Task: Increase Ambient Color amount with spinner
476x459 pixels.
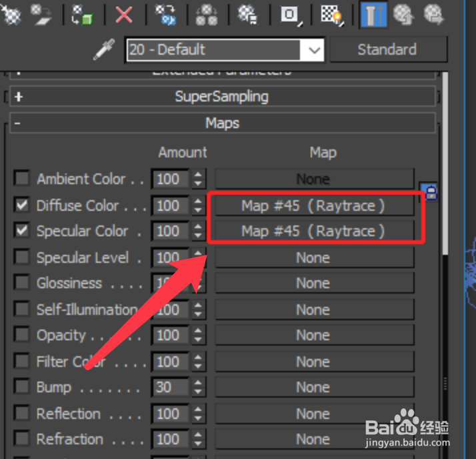Action: (198, 175)
